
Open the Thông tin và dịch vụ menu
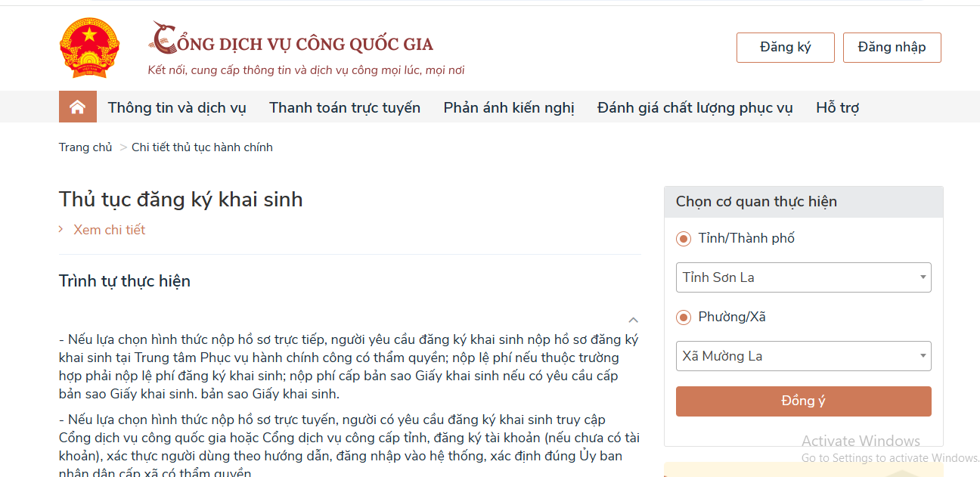pos(177,107)
